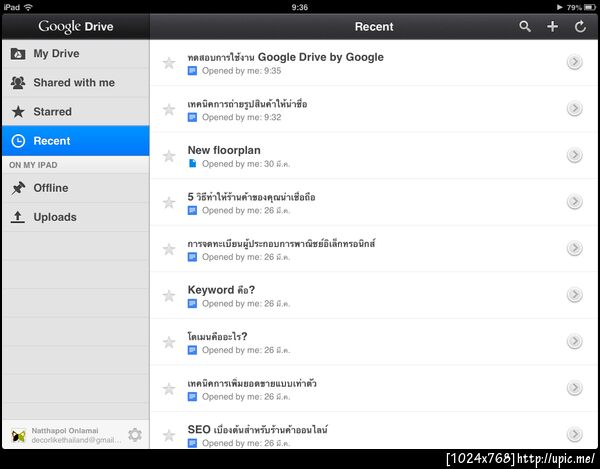
Task: Click the My Drive folder icon
Action: [x=18, y=54]
